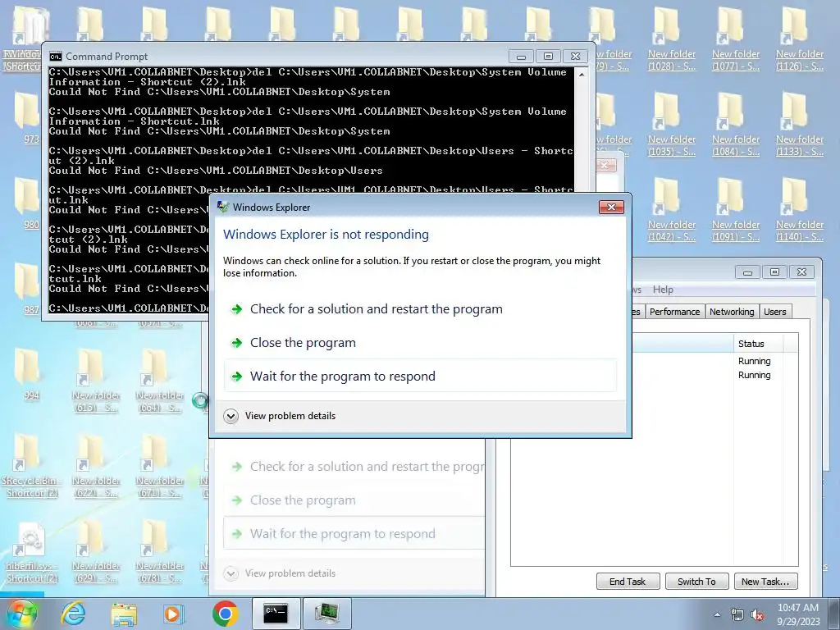Open Windows Media Player taskbar icon
Viewport: 840px width, 630px height.
173,614
